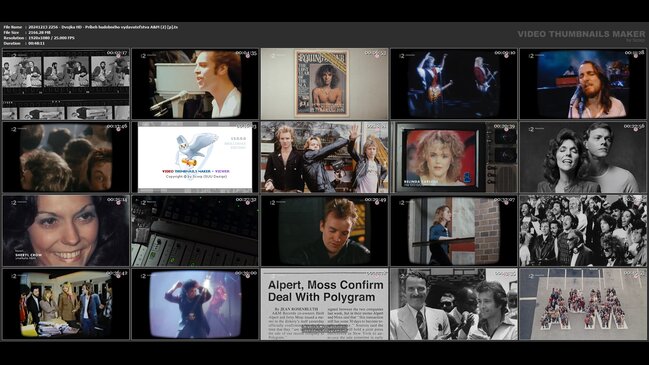Open the woman walking by brick wall thumbnail

(454, 231)
